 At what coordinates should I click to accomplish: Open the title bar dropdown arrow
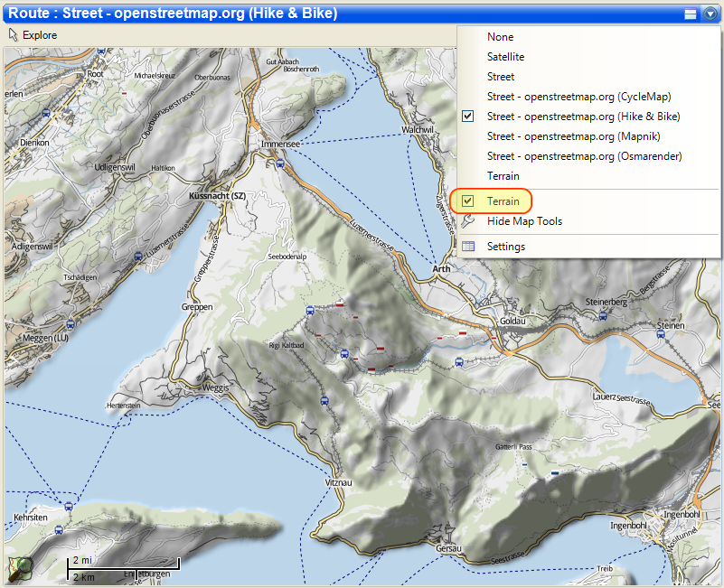[710, 14]
